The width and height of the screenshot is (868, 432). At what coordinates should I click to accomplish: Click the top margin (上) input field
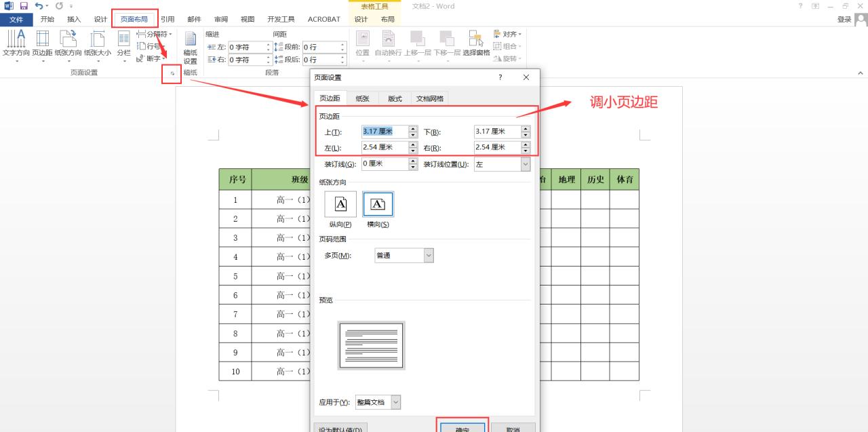point(384,132)
